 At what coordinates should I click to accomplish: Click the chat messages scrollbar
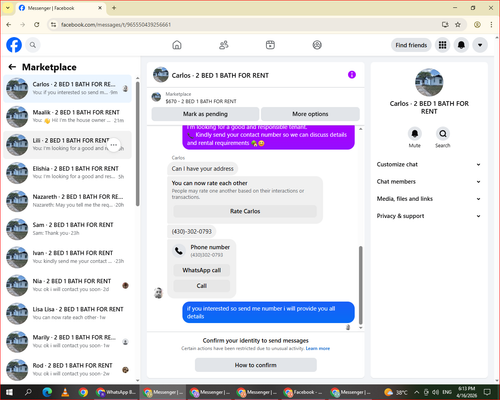[360, 285]
